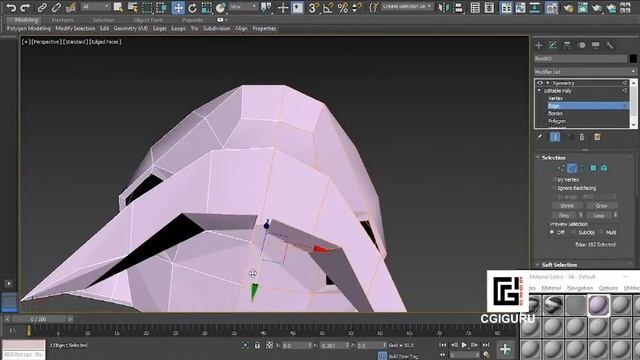Toggle the Window/Crossing selection icon
The width and height of the screenshot is (640, 360).
[162, 7]
